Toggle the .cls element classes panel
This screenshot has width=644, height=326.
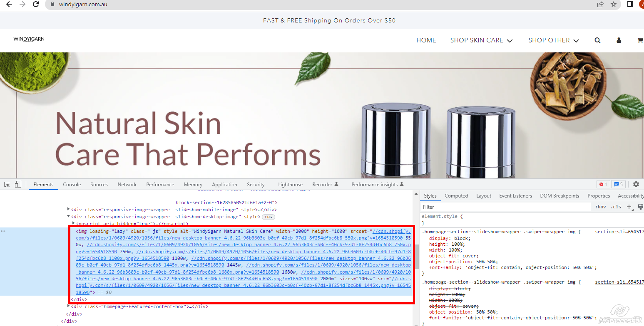[x=616, y=207]
